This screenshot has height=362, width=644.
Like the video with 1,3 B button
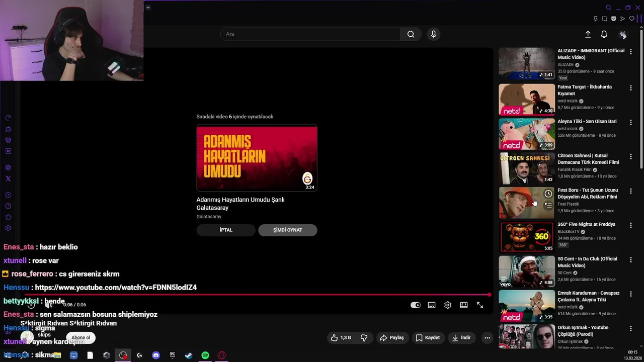click(341, 338)
